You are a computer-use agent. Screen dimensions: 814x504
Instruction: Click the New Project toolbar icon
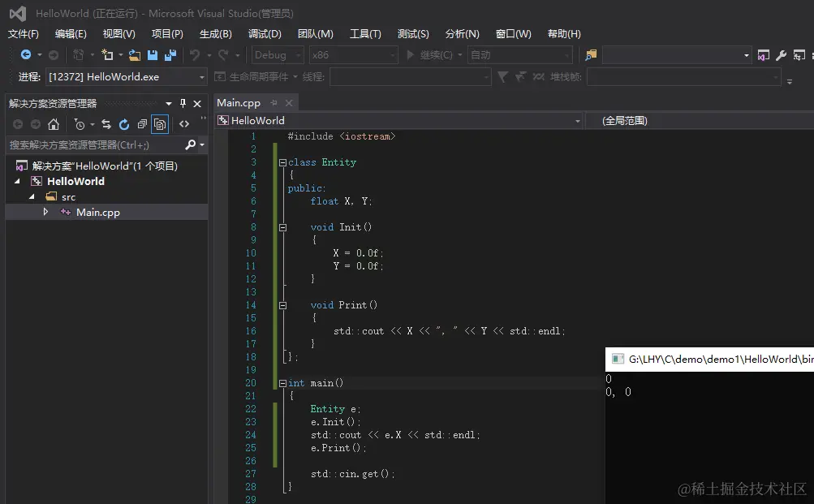(x=78, y=54)
